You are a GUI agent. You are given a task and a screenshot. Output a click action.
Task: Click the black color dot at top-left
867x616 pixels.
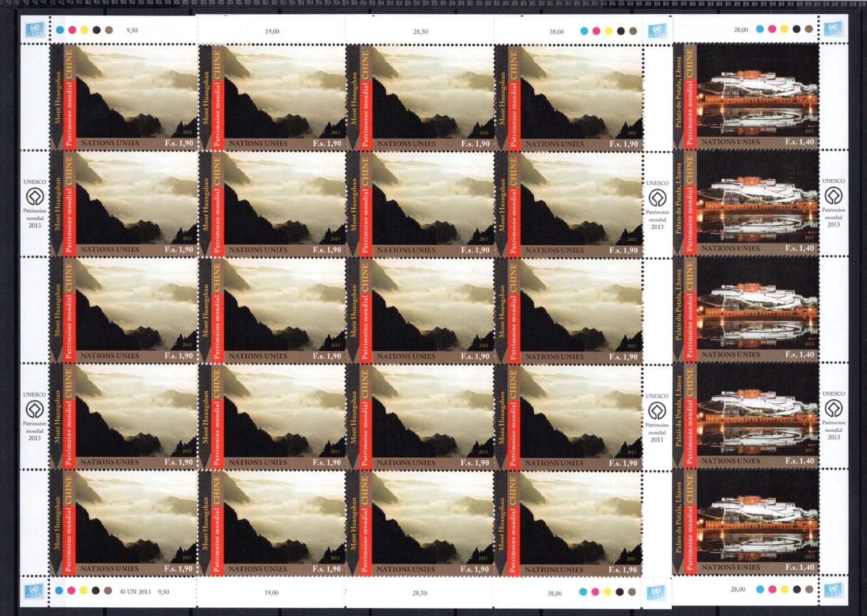[x=96, y=30]
